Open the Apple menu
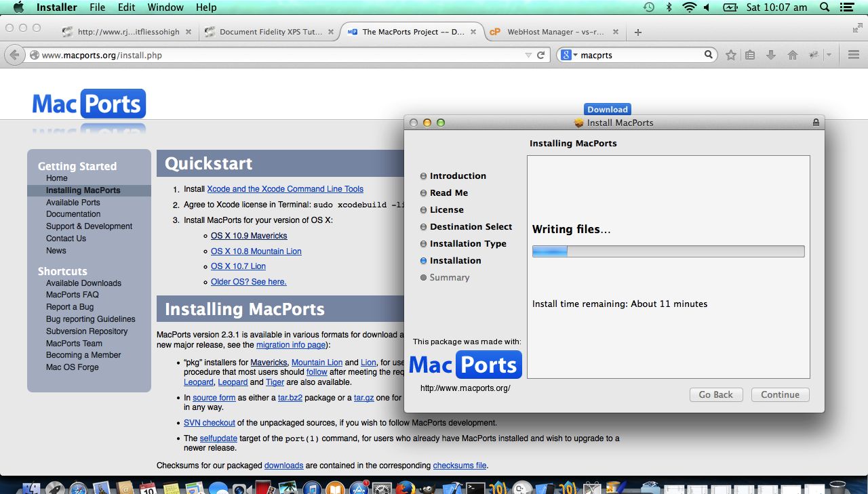The image size is (868, 494). [x=18, y=7]
